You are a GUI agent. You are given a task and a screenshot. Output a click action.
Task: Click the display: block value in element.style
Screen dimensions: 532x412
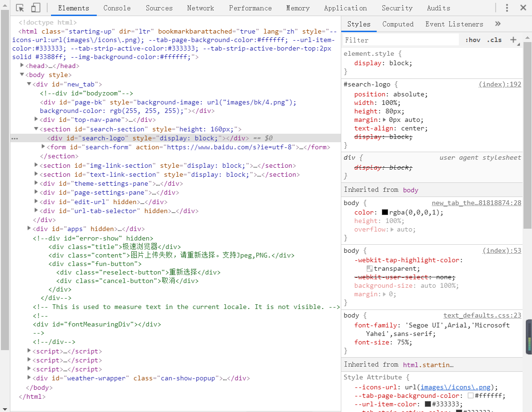[x=400, y=63]
